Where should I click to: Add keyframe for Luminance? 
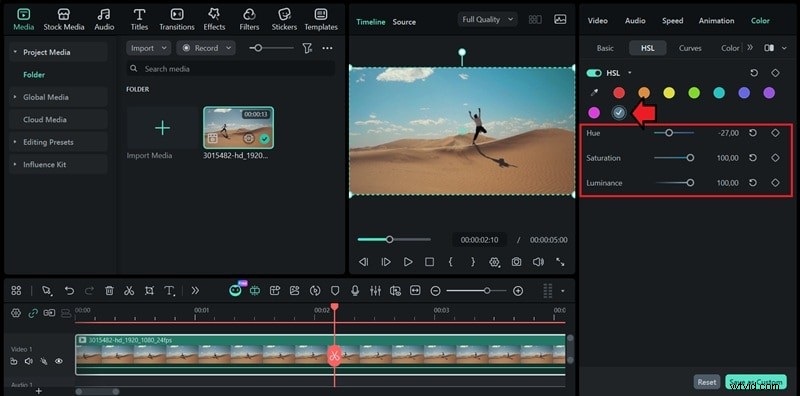click(775, 183)
